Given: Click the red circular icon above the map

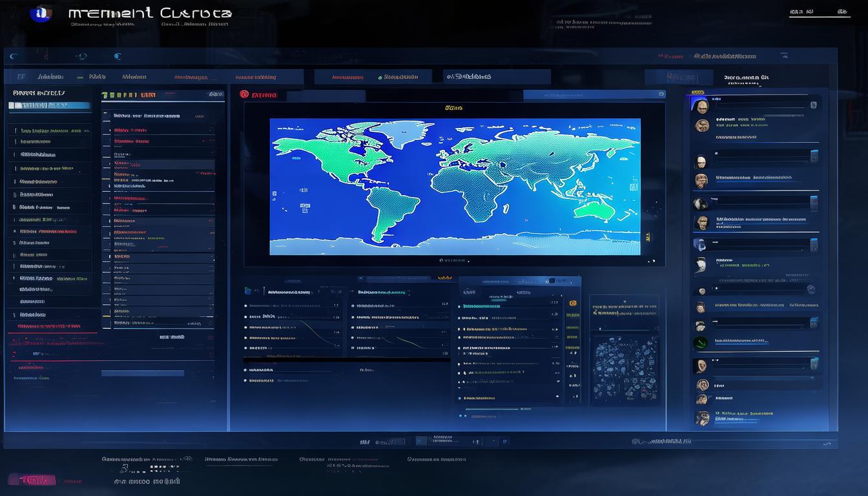Looking at the screenshot, I should coord(244,94).
